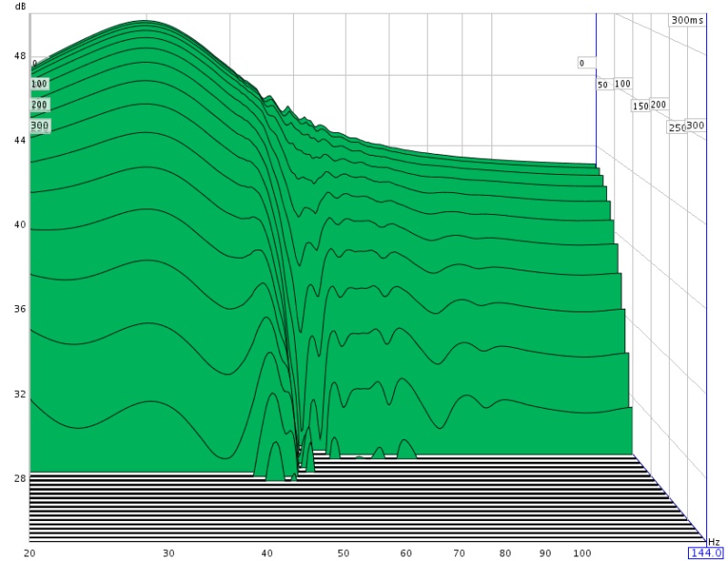
Task: Click the dB unit label on the vertical axis
Action: click(20, 7)
